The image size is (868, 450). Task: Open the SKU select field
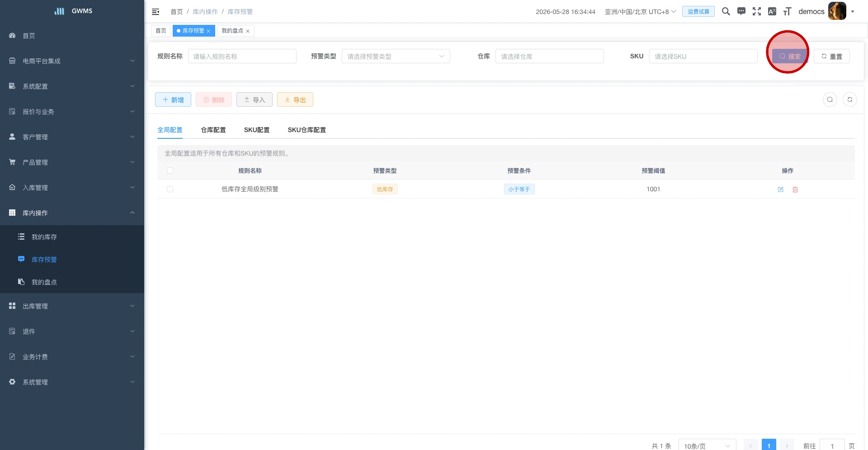(703, 56)
